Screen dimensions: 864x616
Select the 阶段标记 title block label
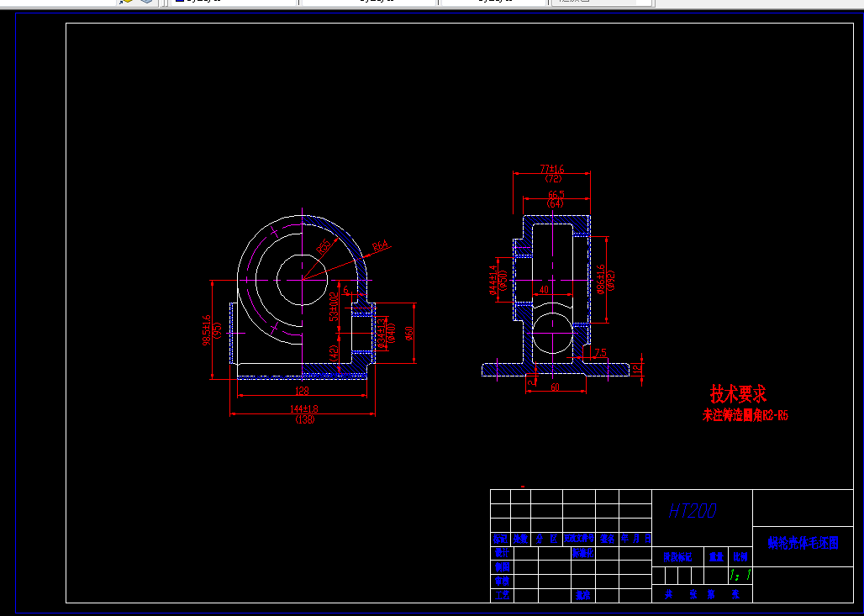point(677,557)
